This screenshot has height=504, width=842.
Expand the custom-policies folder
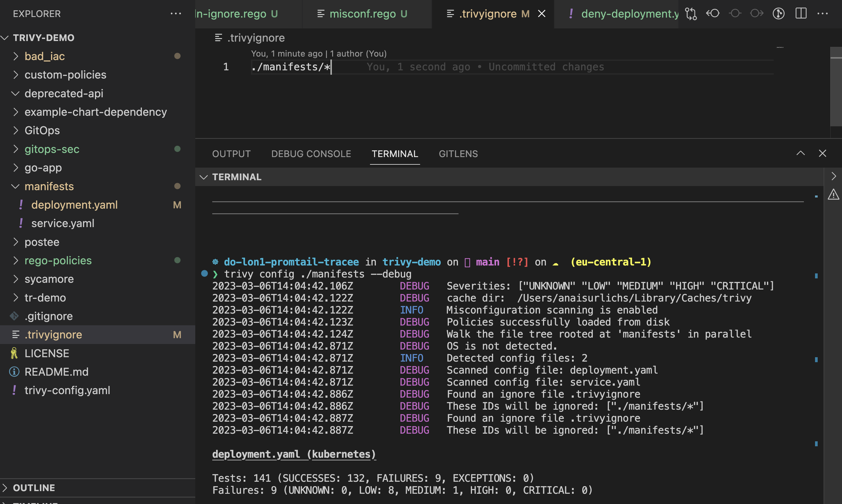(97, 75)
